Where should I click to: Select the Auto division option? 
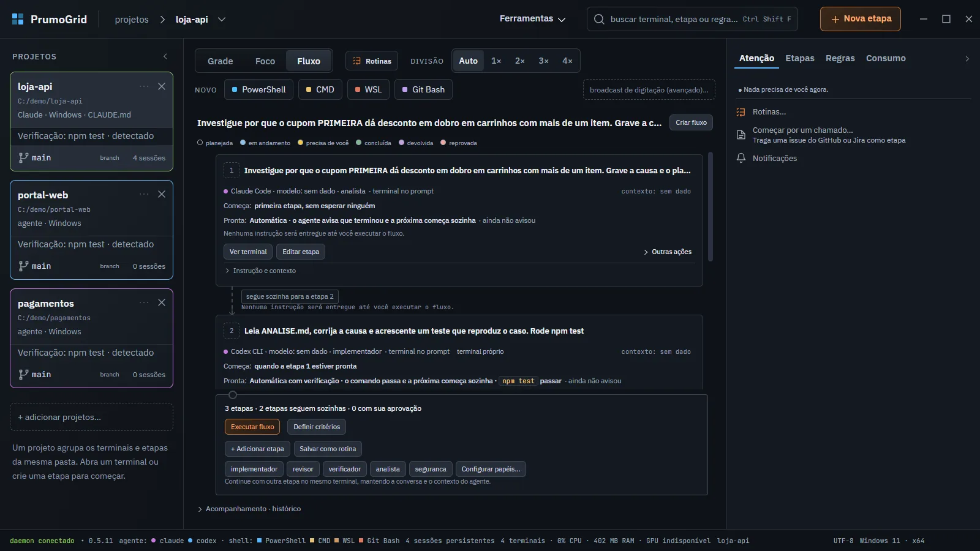469,61
